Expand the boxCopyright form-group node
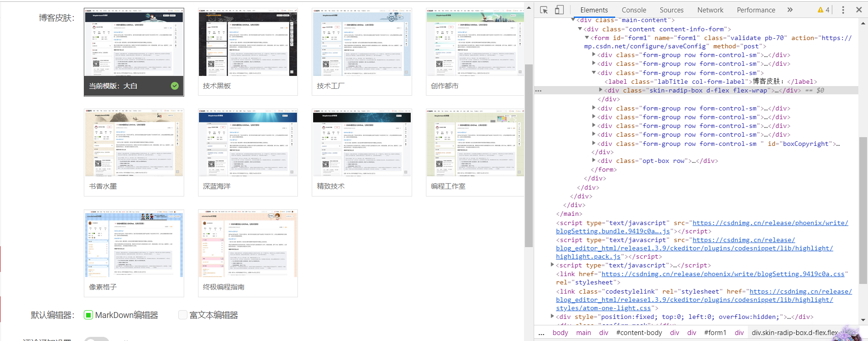 (594, 144)
